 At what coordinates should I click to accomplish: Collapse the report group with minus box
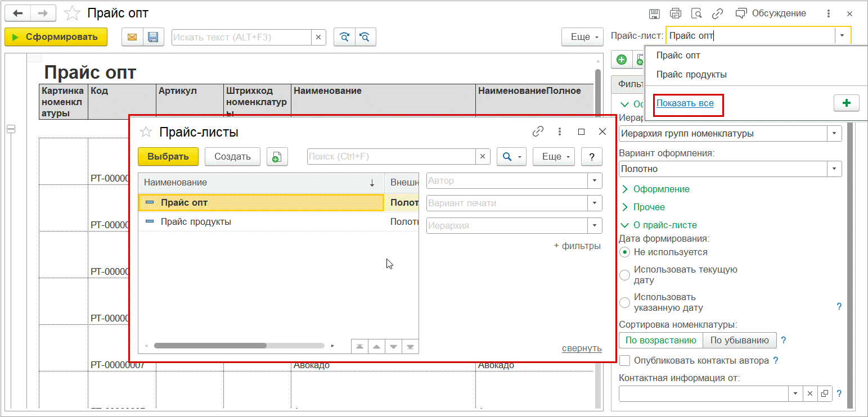click(10, 129)
